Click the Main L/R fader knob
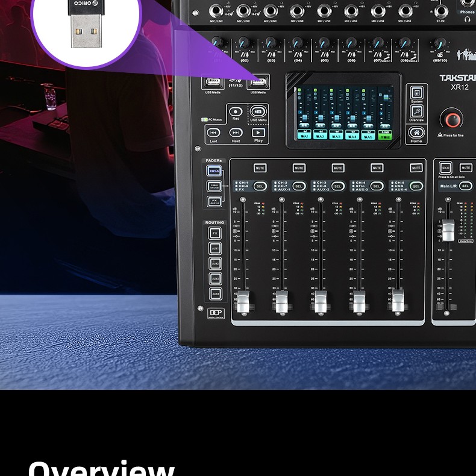 448,230
